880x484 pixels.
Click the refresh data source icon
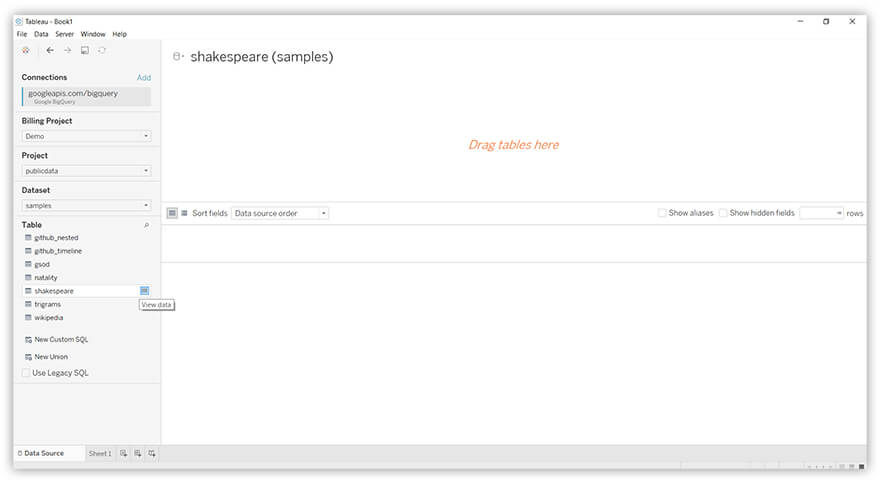click(102, 51)
